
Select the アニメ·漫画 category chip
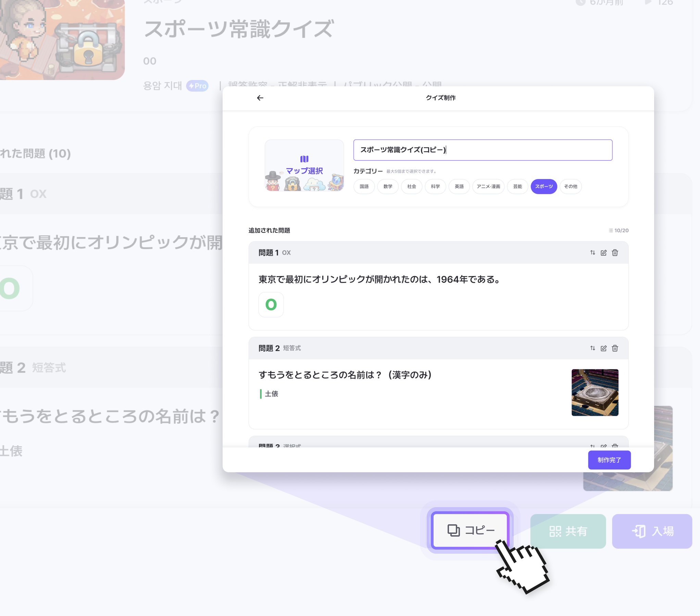488,187
